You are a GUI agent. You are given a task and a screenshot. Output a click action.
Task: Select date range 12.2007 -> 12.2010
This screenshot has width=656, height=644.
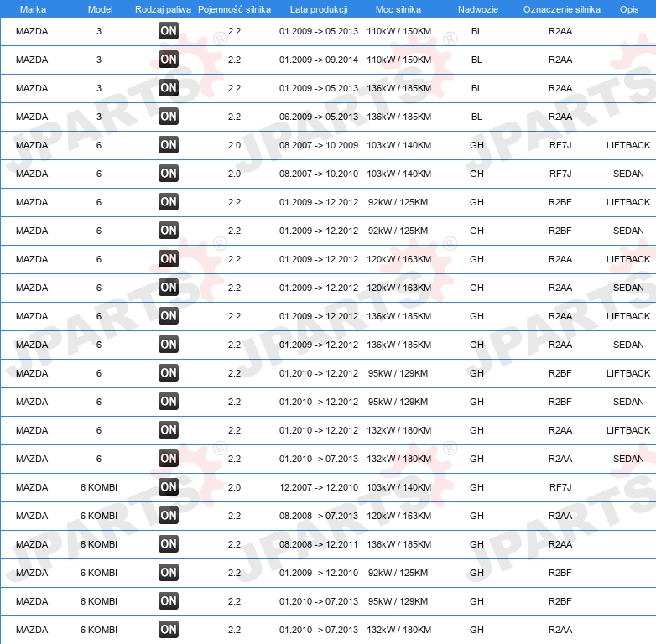(x=319, y=487)
